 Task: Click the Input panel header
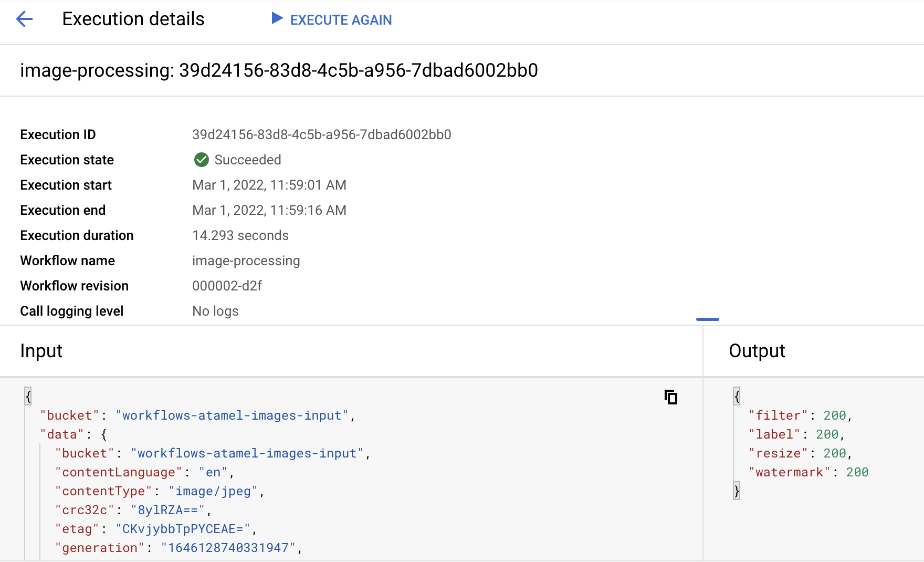click(41, 351)
